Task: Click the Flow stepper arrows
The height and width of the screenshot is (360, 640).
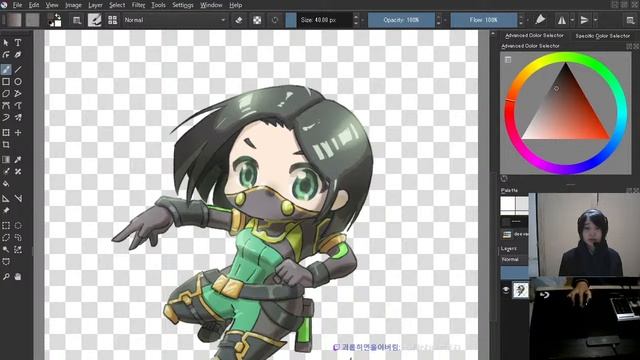Action: (521, 20)
